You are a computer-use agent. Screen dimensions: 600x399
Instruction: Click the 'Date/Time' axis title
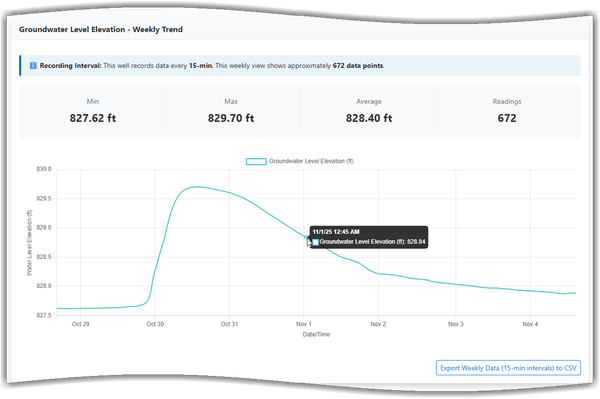click(316, 334)
